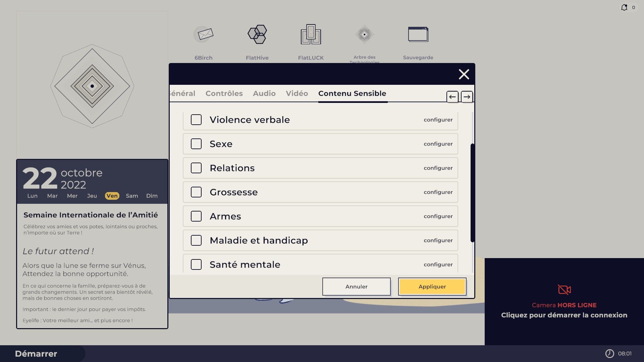Open Arbre des Technologies diamond icon
The width and height of the screenshot is (644, 362).
pos(364,34)
